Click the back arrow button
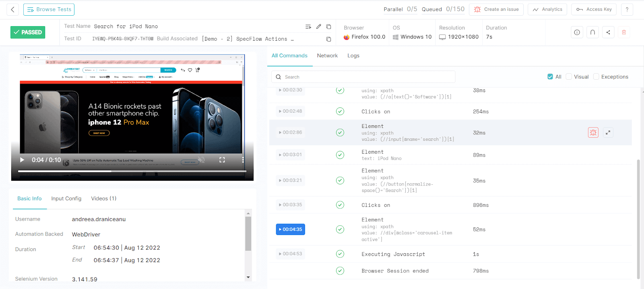Viewport: 644px width, 289px height. point(12,10)
